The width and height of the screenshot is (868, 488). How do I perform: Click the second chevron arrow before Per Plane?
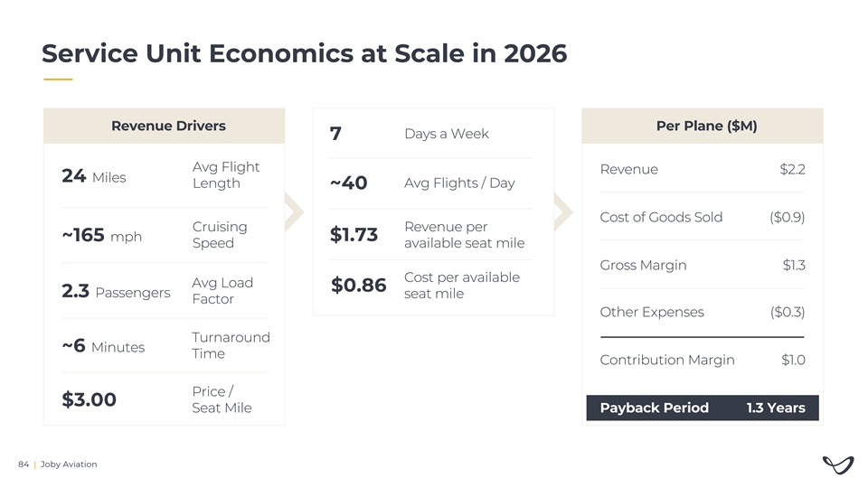[x=564, y=211]
